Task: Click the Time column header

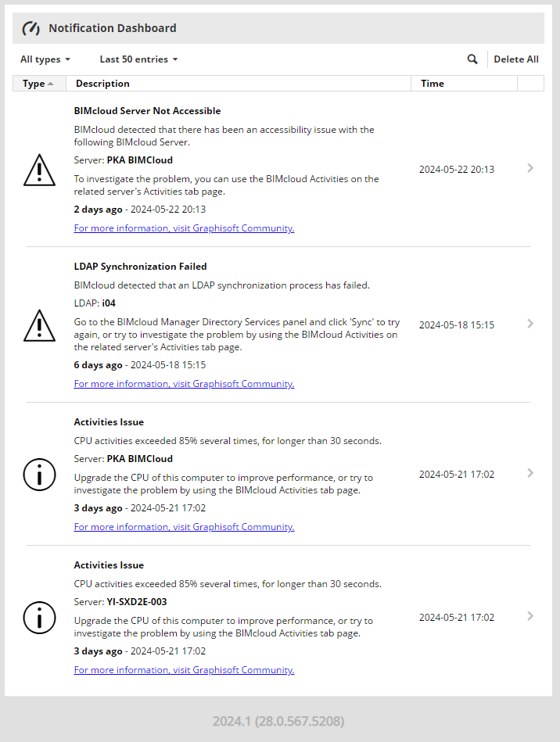Action: click(x=433, y=84)
